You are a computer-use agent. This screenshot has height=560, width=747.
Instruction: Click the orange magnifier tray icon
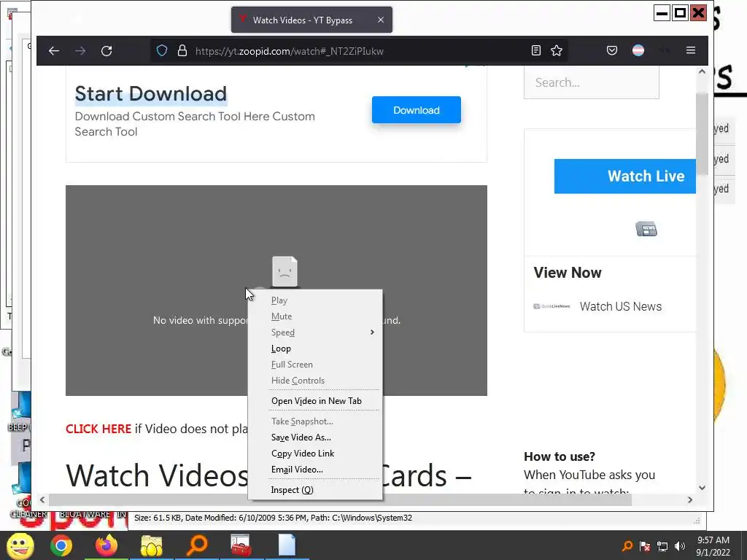pos(627,545)
